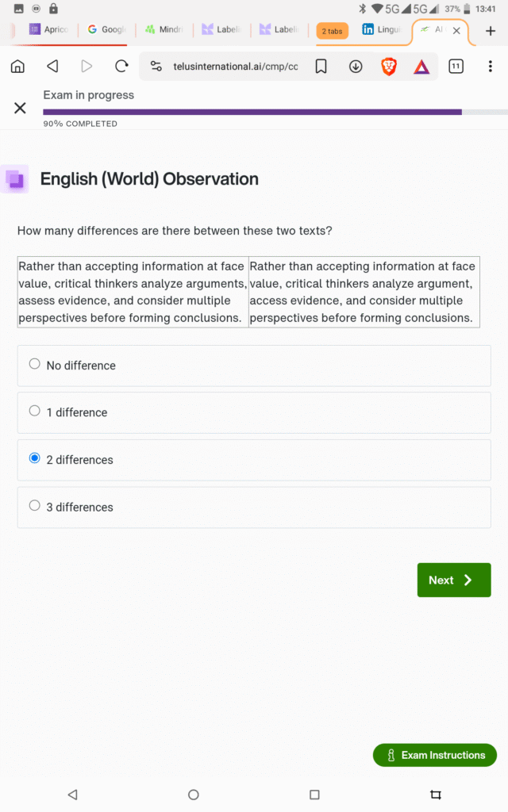The height and width of the screenshot is (812, 508).
Task: Switch to the LinkedIn tab
Action: coord(381,30)
